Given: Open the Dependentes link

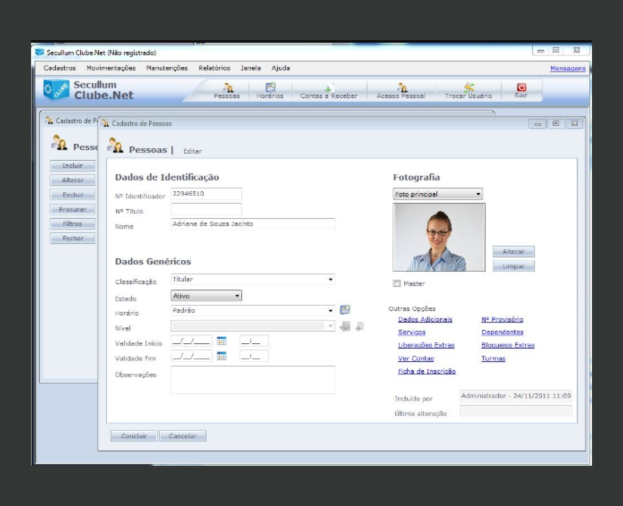Looking at the screenshot, I should click(x=502, y=332).
